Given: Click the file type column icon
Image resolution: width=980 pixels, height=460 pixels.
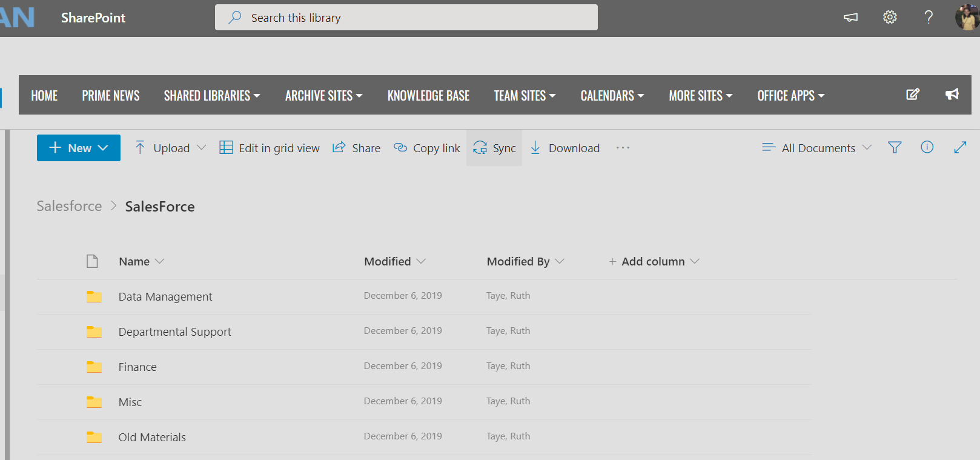Looking at the screenshot, I should (92, 261).
